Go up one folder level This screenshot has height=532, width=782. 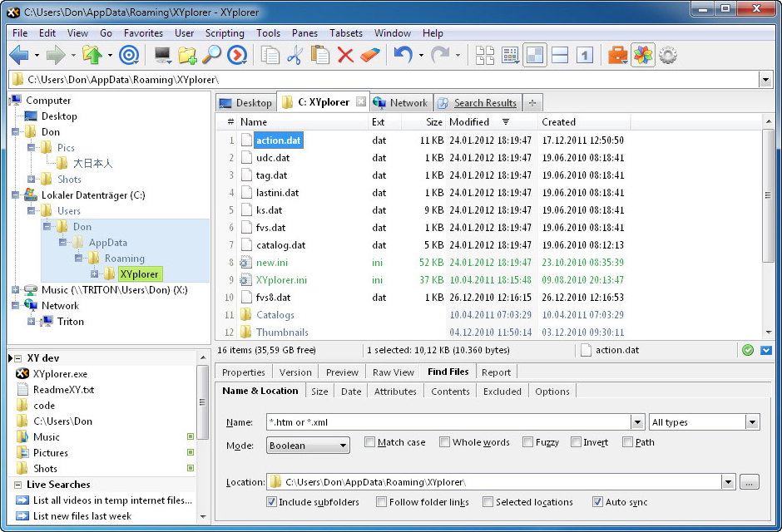[x=92, y=55]
